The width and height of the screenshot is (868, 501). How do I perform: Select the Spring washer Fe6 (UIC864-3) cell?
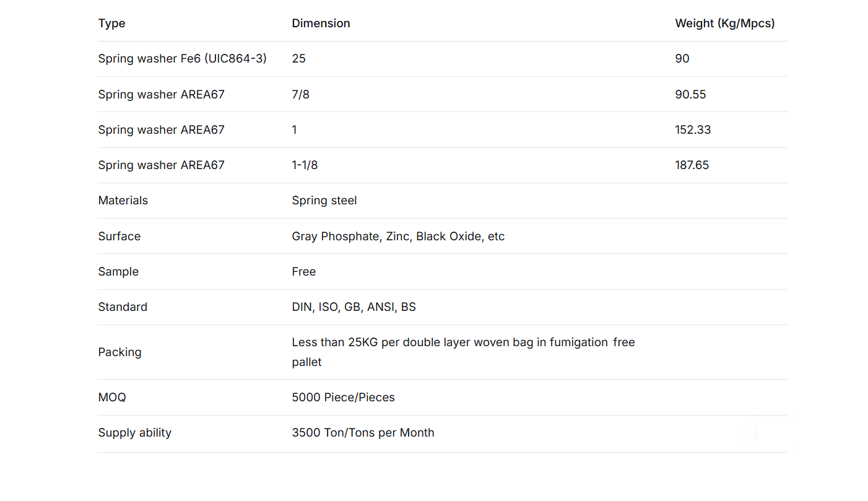(x=182, y=59)
